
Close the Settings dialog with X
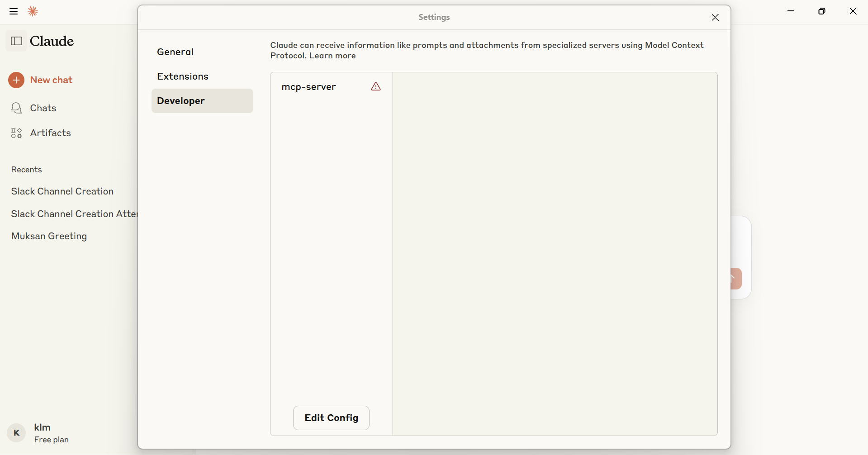click(715, 17)
